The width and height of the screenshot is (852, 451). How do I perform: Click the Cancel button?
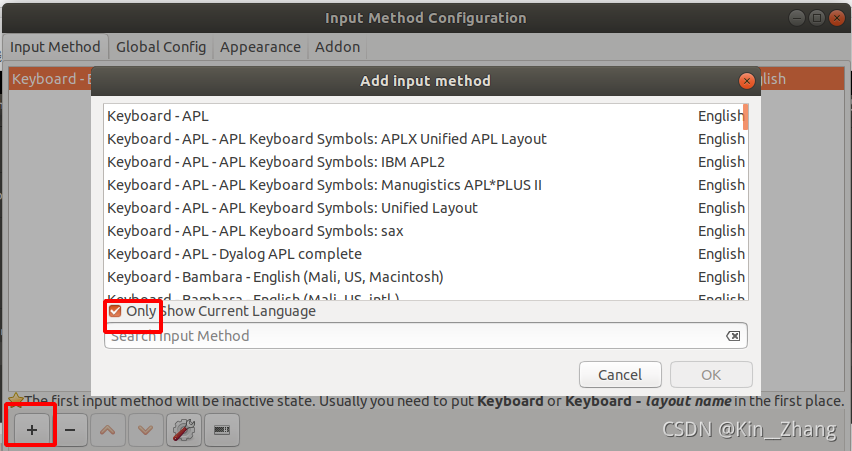[620, 375]
